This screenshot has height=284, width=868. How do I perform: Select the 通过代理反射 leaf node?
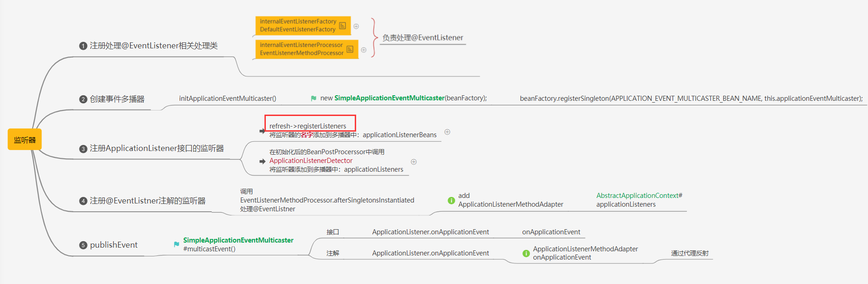(690, 253)
